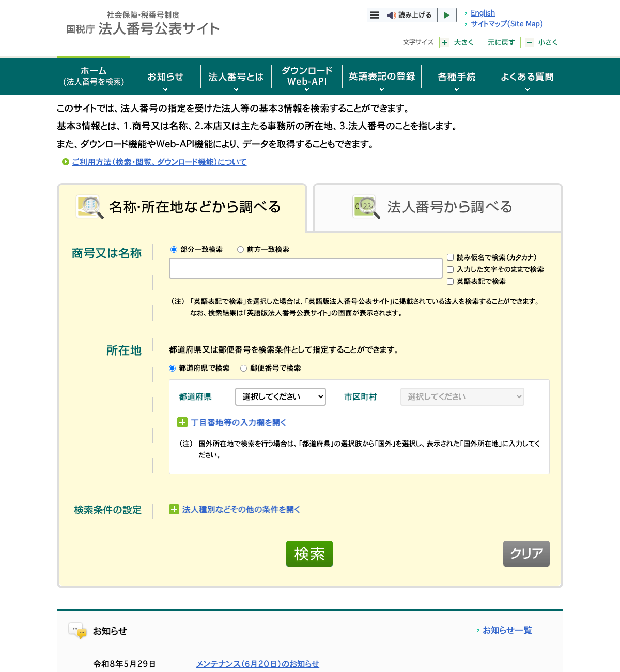
Task: Click the arrow bullet icon beside ご利用方法について
Action: click(66, 162)
